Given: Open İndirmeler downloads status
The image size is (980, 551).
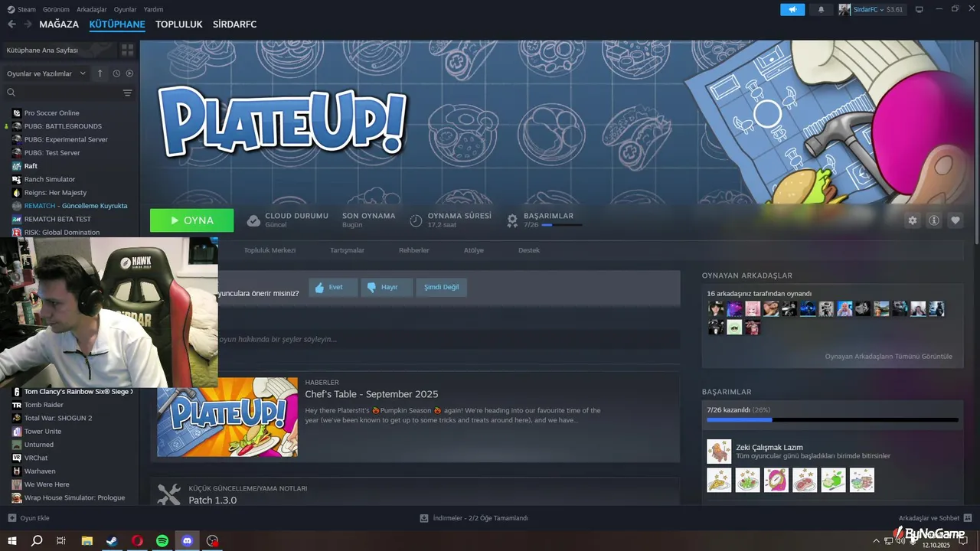Looking at the screenshot, I should click(x=474, y=518).
